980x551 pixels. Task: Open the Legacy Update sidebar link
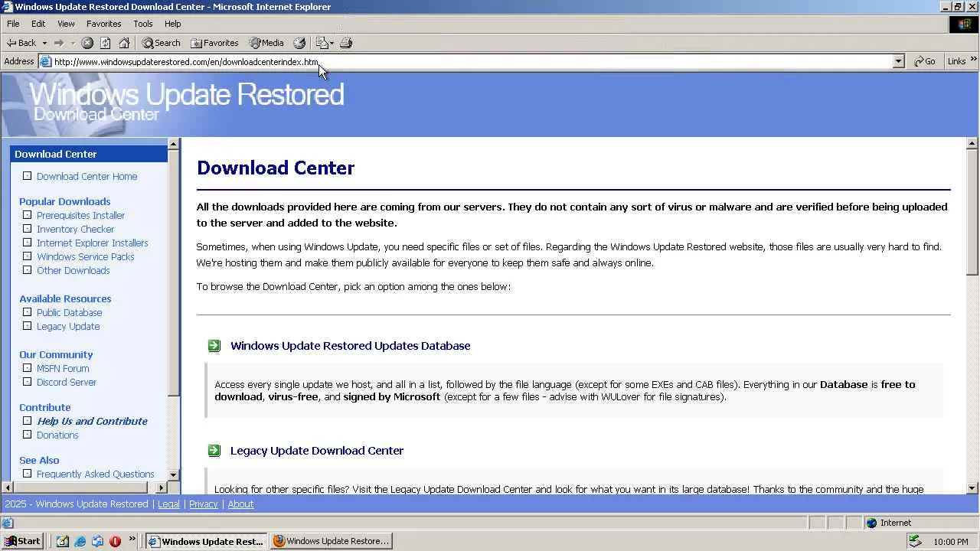(x=68, y=327)
